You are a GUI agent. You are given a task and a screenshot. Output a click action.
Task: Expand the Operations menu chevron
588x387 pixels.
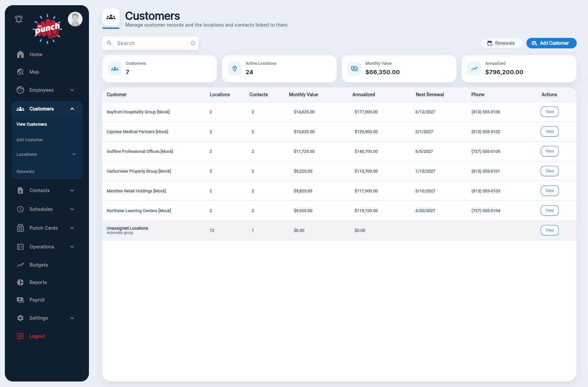point(72,247)
